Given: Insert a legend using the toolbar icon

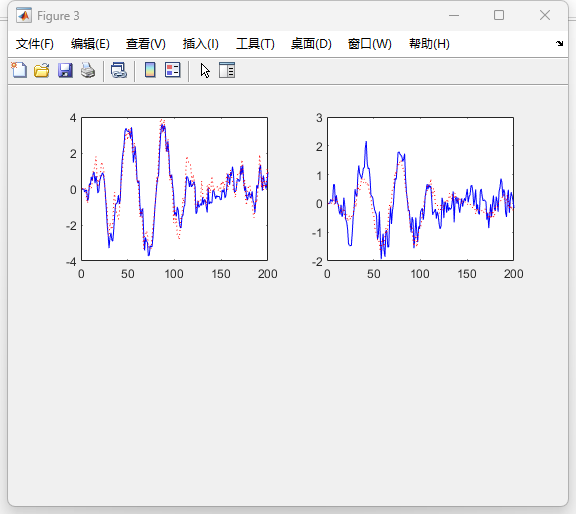Looking at the screenshot, I should [173, 70].
